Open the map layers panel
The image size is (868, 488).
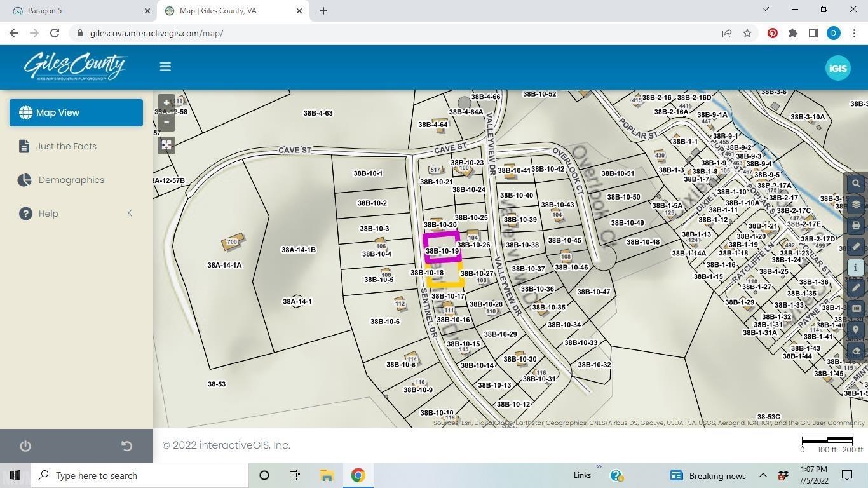point(856,205)
